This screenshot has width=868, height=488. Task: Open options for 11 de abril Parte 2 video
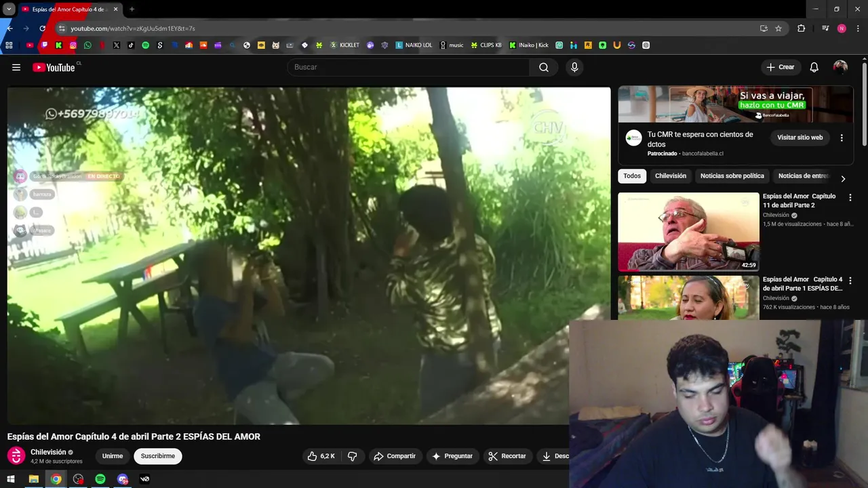[850, 198]
